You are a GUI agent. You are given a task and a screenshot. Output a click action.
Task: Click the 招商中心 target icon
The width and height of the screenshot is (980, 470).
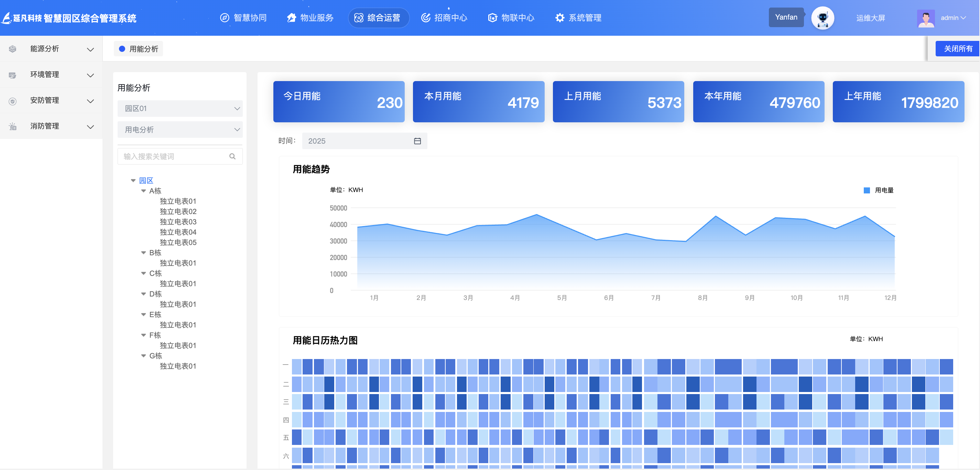click(425, 18)
